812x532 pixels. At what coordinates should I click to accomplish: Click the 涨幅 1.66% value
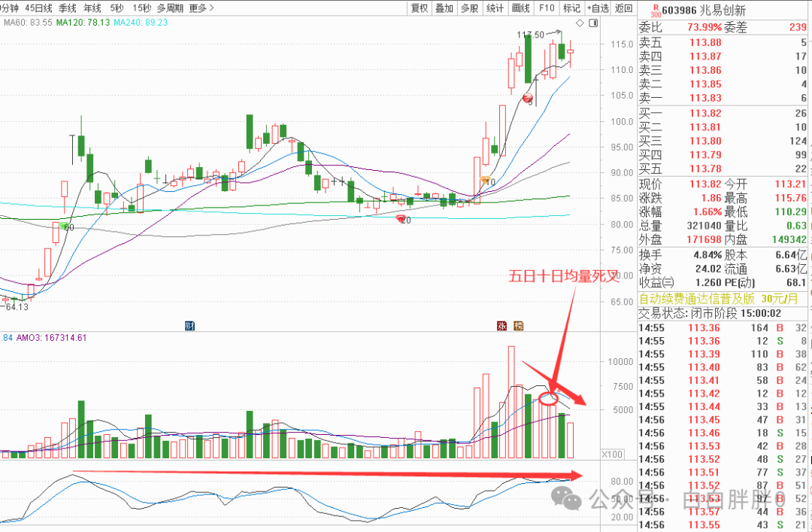(707, 211)
